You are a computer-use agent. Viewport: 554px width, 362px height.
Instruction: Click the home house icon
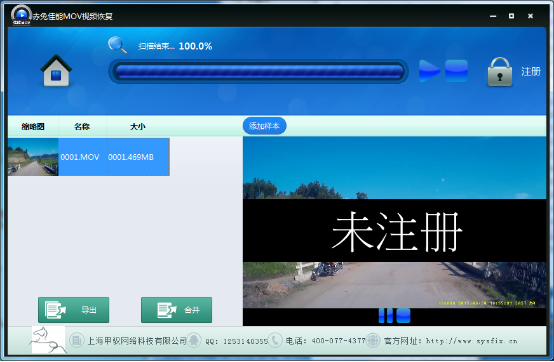56,71
